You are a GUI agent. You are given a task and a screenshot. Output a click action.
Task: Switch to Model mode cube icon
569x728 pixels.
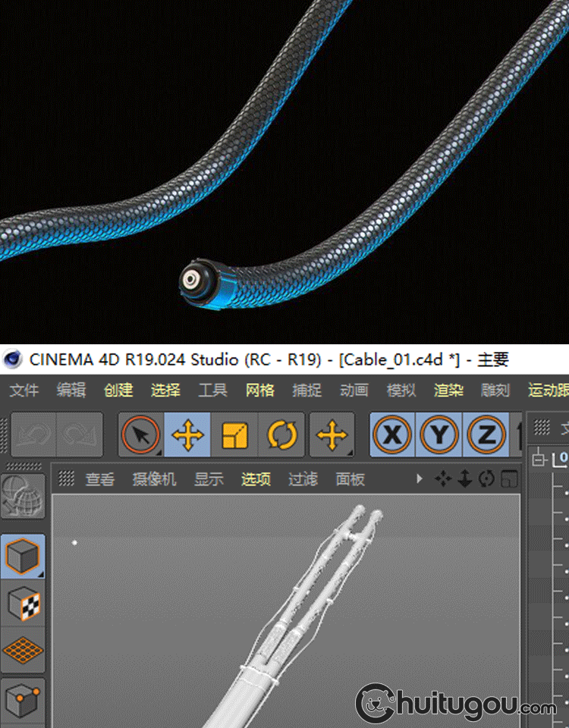(23, 556)
